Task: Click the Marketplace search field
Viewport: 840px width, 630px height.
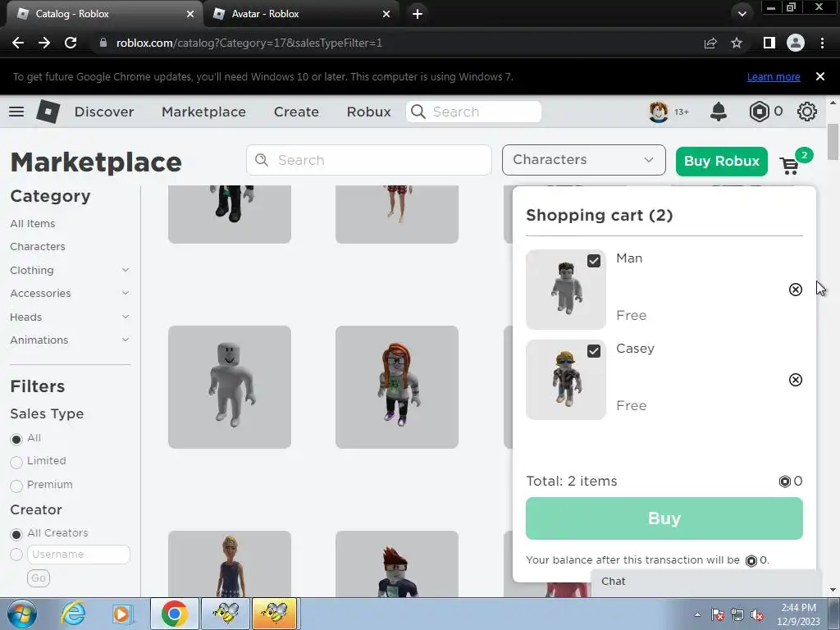Action: coord(369,160)
